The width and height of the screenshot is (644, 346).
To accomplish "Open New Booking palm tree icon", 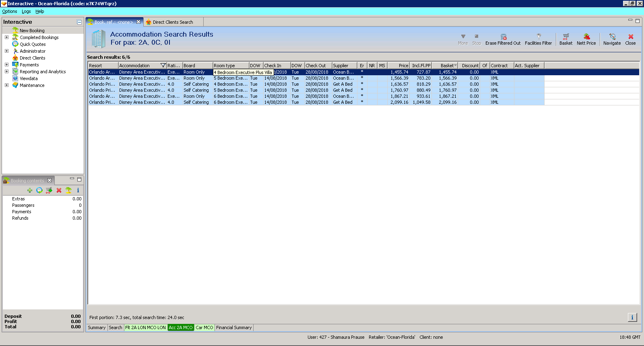I will click(15, 30).
